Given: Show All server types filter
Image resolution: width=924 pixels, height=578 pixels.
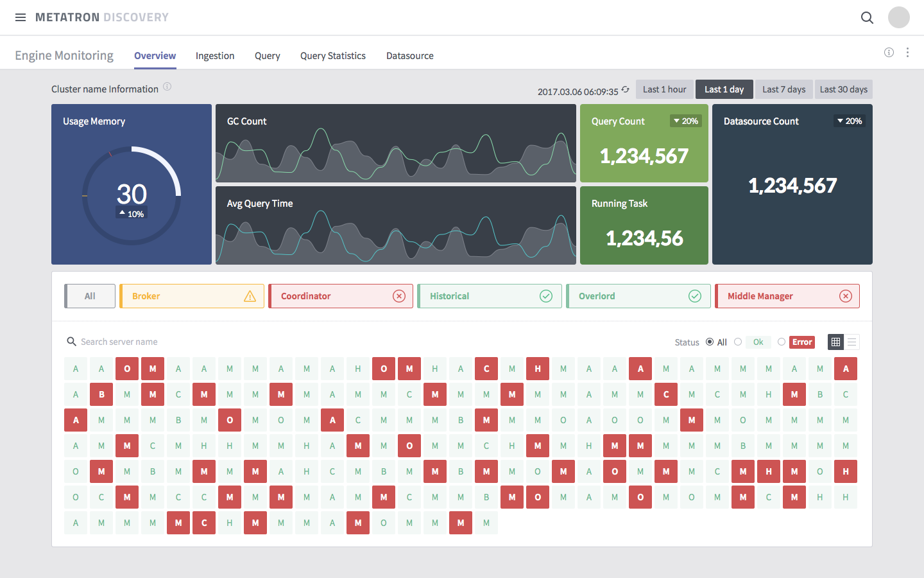Looking at the screenshot, I should click(x=90, y=296).
